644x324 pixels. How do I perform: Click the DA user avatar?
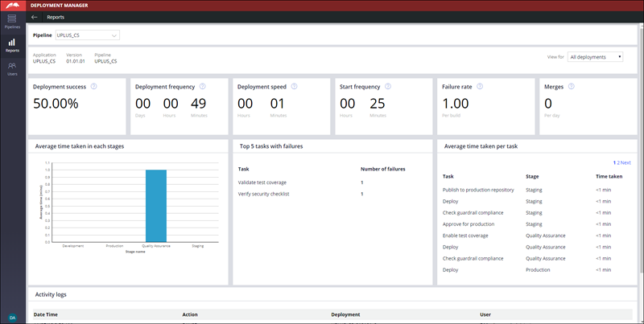pyautogui.click(x=12, y=318)
